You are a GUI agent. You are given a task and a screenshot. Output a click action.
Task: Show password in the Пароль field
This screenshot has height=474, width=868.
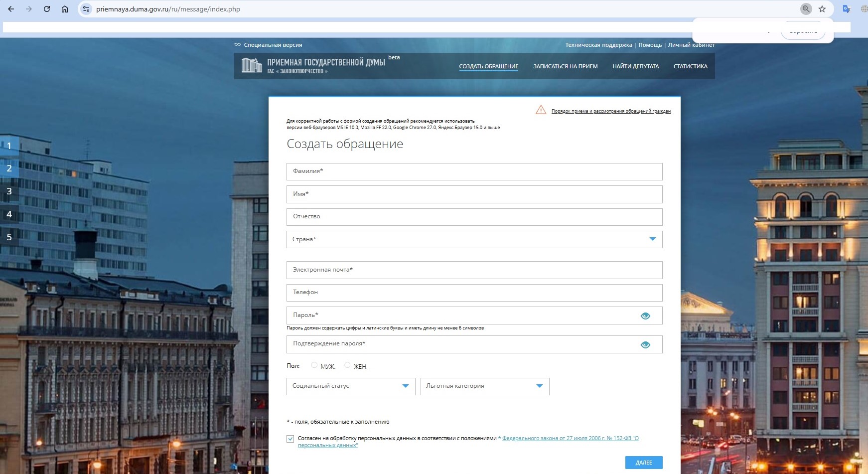tap(645, 316)
